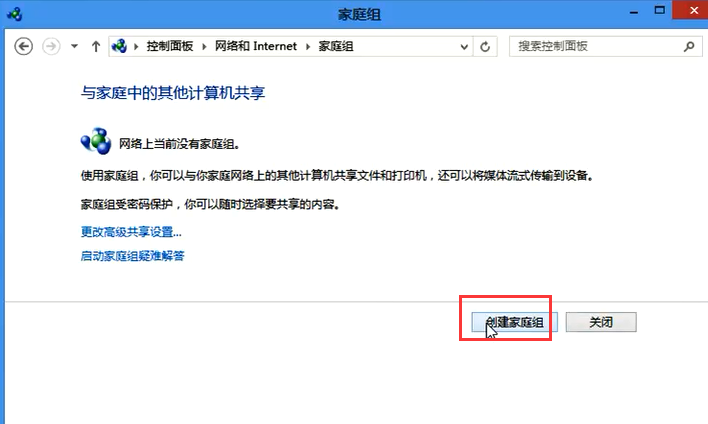This screenshot has height=424, width=708.
Task: Maximize the 家庭组 window
Action: [660, 10]
